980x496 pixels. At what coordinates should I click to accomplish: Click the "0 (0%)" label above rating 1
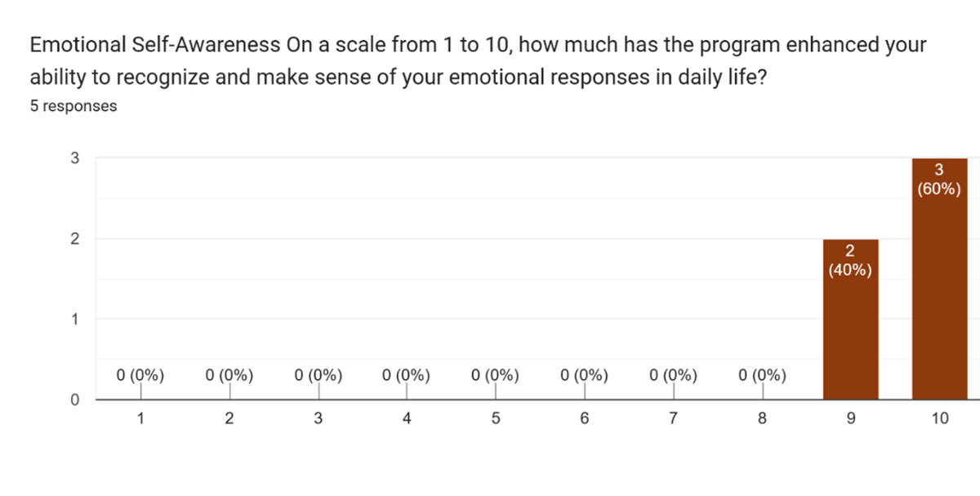coord(140,376)
